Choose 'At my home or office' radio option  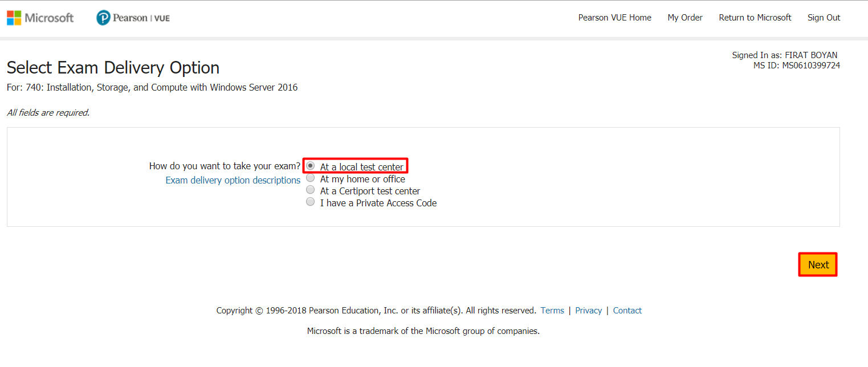pyautogui.click(x=310, y=178)
